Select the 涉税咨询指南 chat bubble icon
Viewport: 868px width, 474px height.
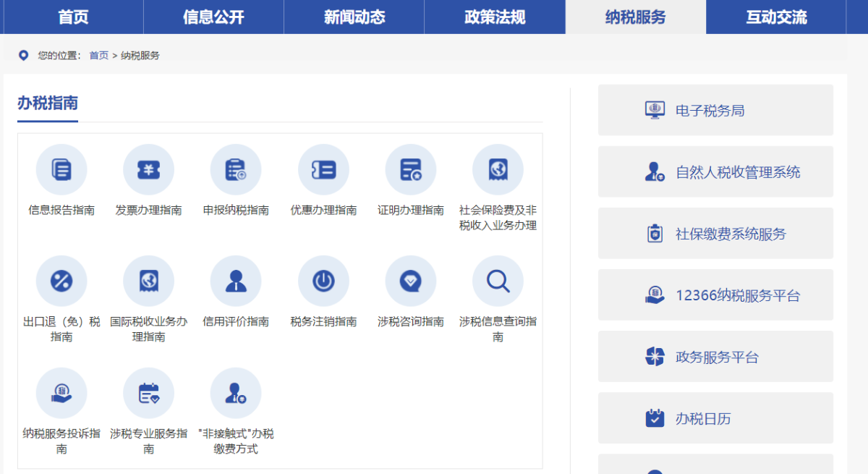point(411,282)
